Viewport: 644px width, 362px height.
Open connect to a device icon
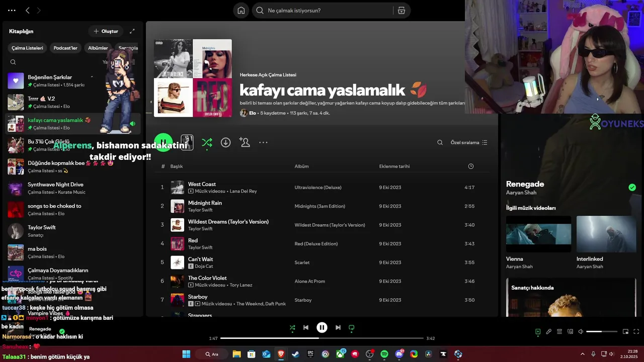[x=570, y=332]
